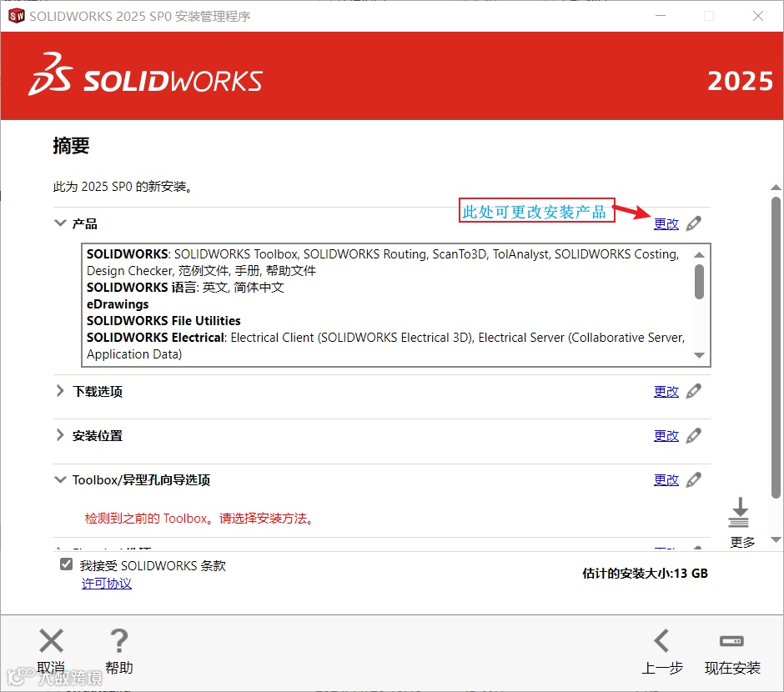Expand the 安装位置 section
The image size is (784, 692).
(x=60, y=435)
